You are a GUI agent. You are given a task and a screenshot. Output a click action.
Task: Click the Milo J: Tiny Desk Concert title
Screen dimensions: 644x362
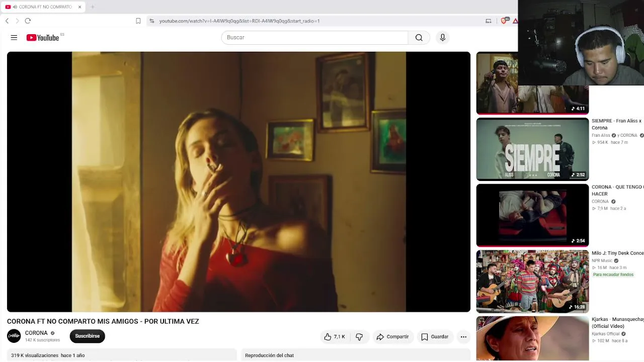(x=618, y=253)
